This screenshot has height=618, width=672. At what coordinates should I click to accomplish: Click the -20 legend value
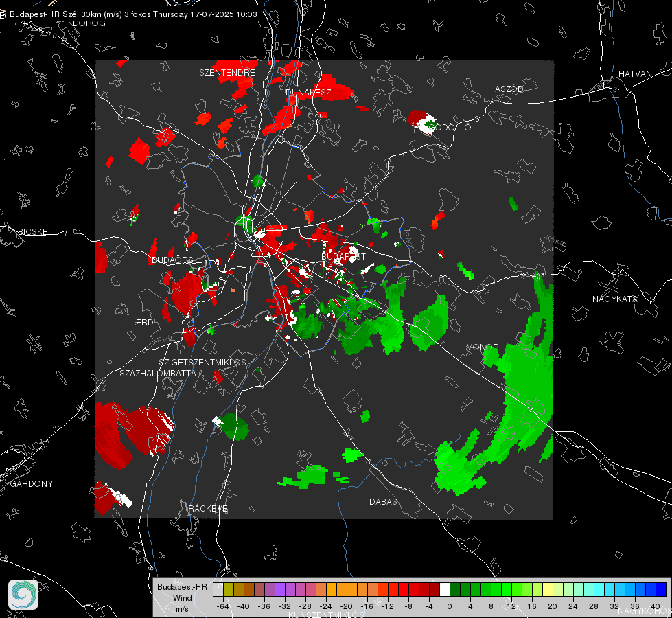346,606
